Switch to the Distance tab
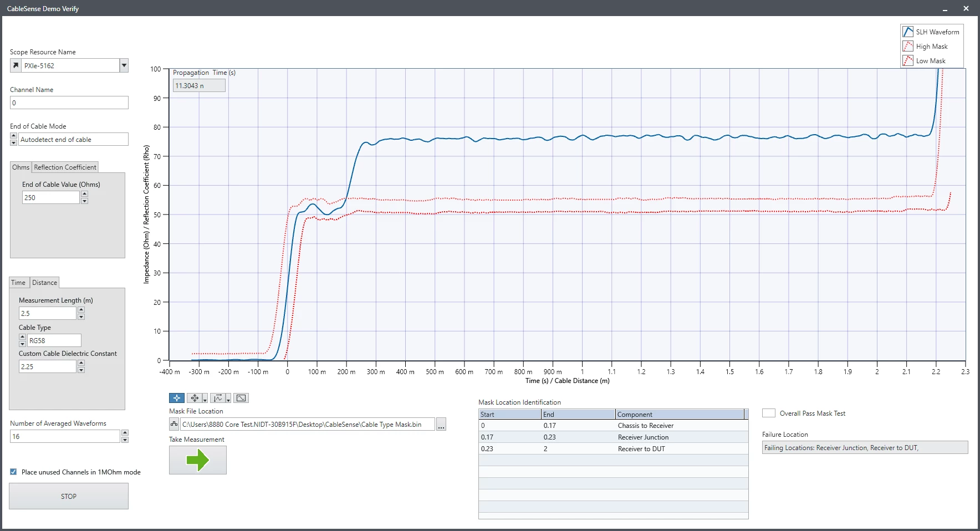This screenshot has width=980, height=531. pos(44,283)
